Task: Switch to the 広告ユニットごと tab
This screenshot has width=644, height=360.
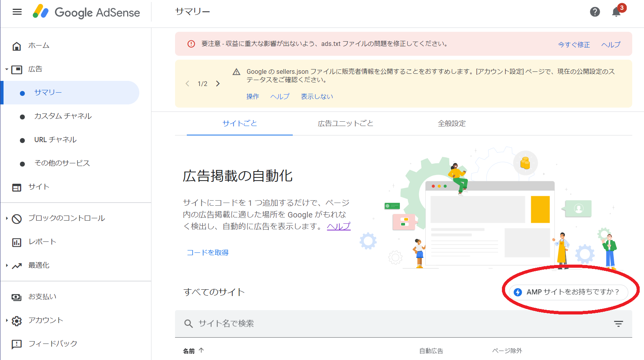Action: point(345,124)
